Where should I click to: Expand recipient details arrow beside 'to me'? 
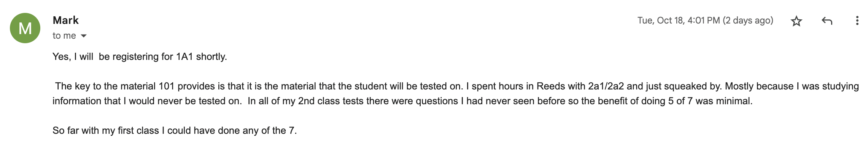84,36
